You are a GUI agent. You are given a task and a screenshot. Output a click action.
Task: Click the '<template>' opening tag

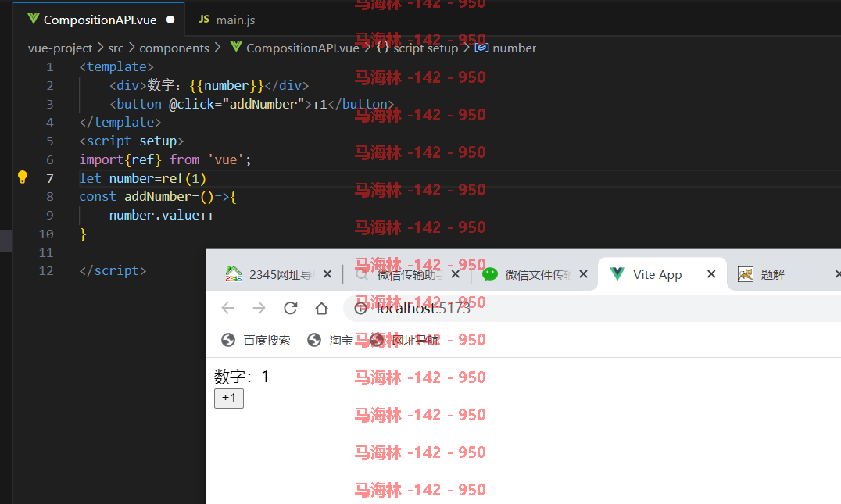point(116,67)
